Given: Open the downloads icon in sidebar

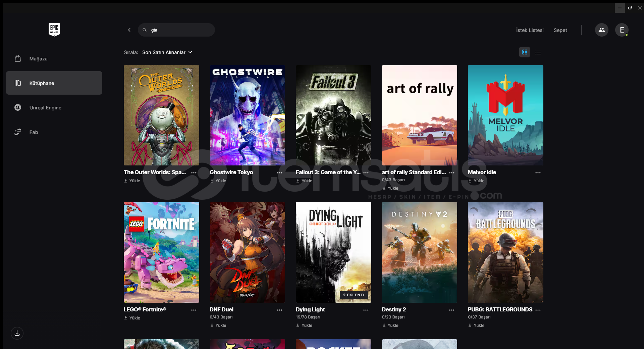Looking at the screenshot, I should coord(17,333).
